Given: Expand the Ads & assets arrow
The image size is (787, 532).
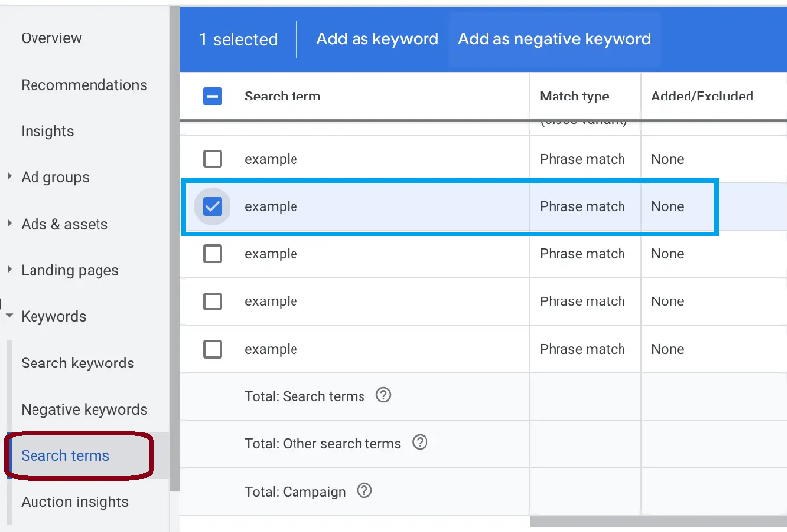Looking at the screenshot, I should click(10, 223).
